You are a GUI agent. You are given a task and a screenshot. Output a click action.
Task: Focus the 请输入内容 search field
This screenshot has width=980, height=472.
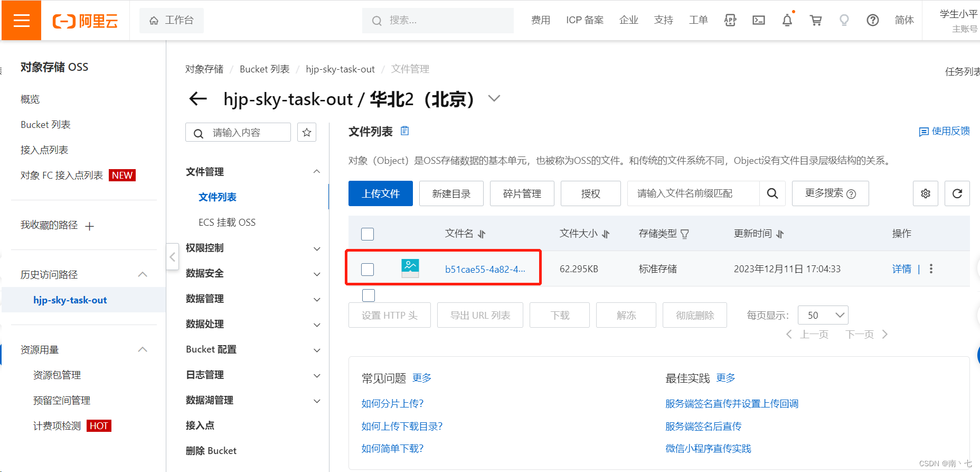[238, 132]
